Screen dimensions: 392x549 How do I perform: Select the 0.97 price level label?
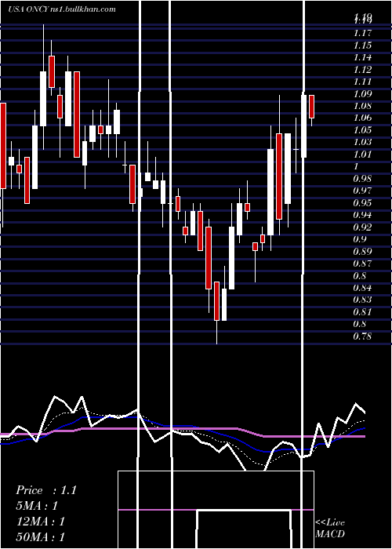coord(362,191)
